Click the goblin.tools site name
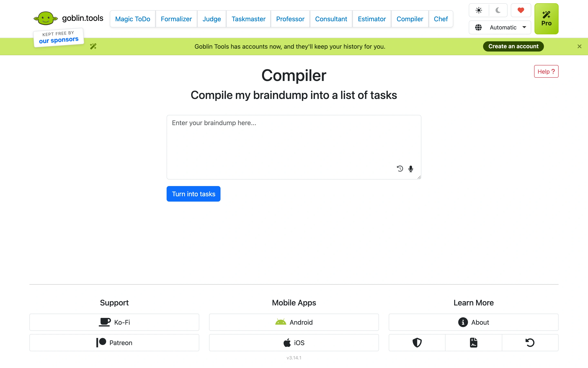This screenshot has width=588, height=368. [83, 18]
